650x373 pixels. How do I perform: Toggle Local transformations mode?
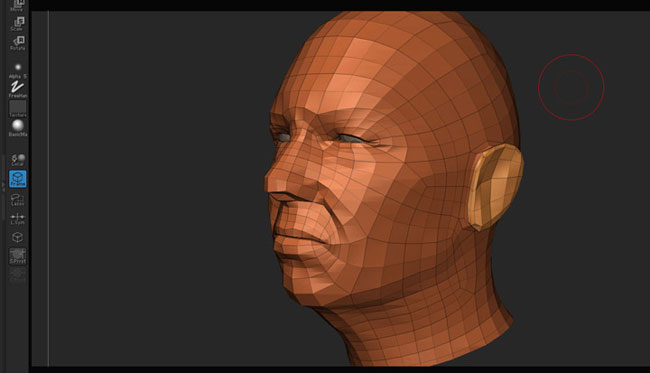pyautogui.click(x=17, y=160)
